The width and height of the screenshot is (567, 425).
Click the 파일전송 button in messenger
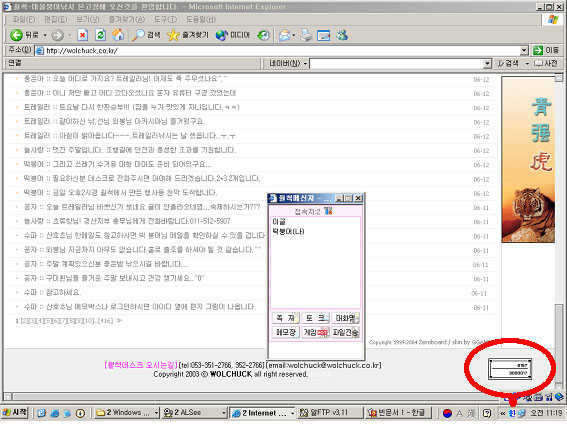(x=345, y=332)
